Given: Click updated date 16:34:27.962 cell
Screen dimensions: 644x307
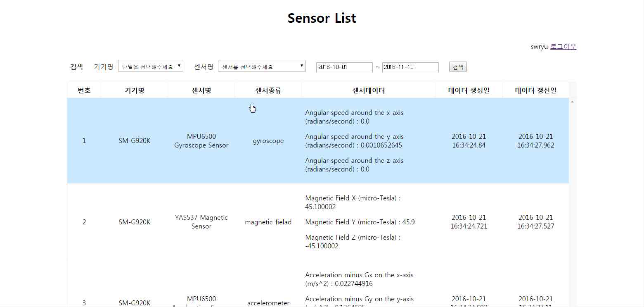Looking at the screenshot, I should tap(536, 141).
